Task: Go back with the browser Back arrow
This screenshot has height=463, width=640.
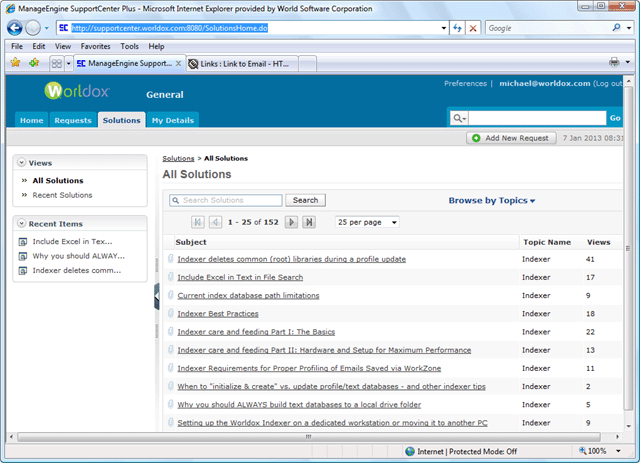Action: [x=15, y=28]
